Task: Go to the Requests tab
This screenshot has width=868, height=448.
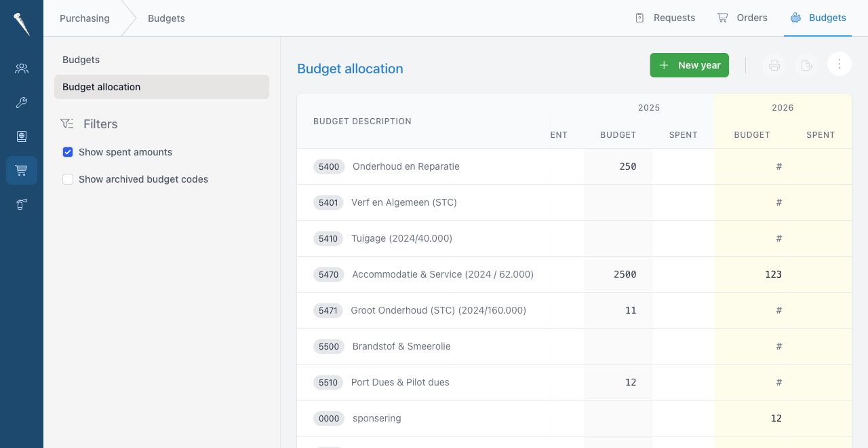Action: 665,18
